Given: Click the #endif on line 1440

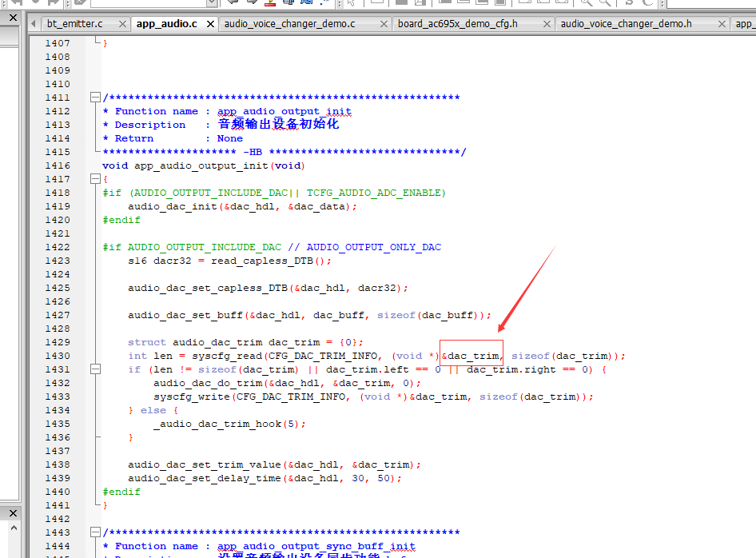Looking at the screenshot, I should click(x=121, y=492).
